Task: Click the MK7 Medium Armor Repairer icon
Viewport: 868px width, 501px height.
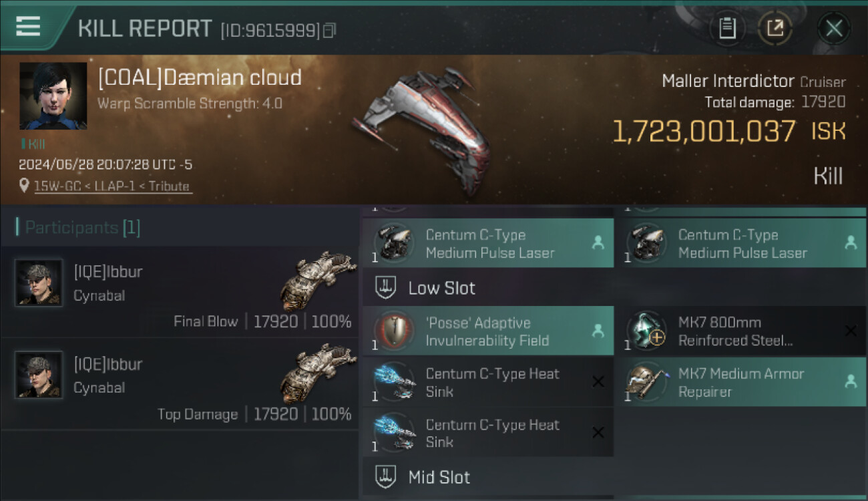Action: click(x=646, y=381)
